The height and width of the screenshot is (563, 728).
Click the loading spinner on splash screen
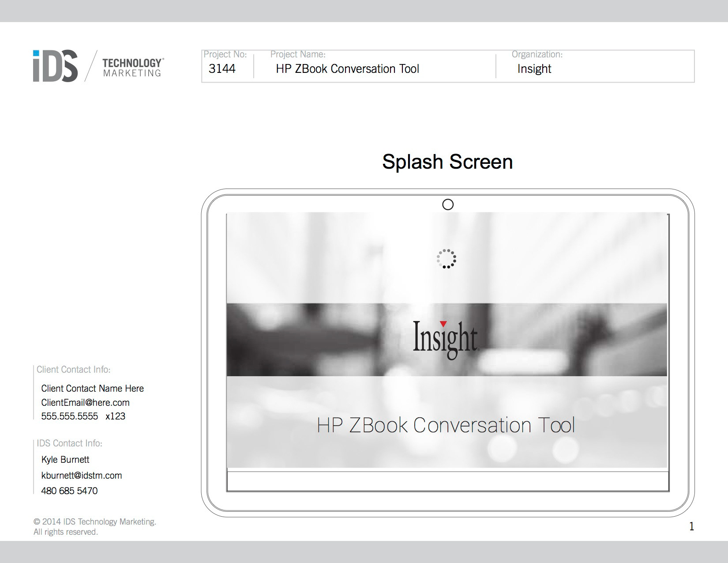(447, 259)
